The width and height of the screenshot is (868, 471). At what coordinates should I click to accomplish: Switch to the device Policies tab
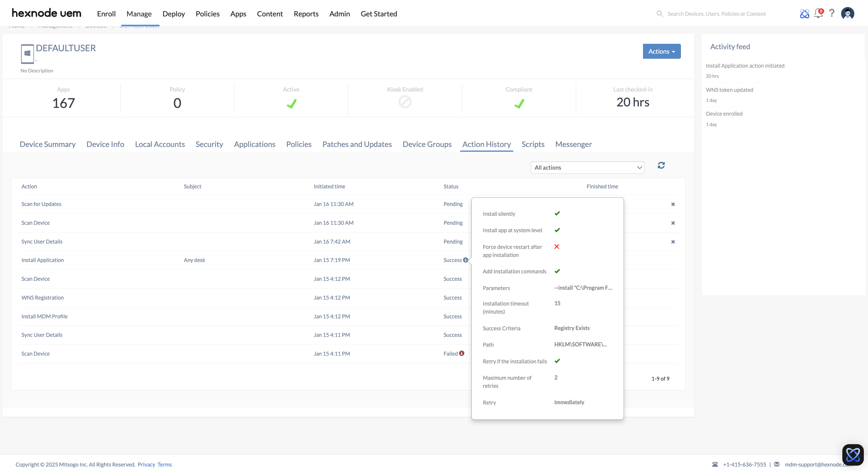tap(299, 144)
